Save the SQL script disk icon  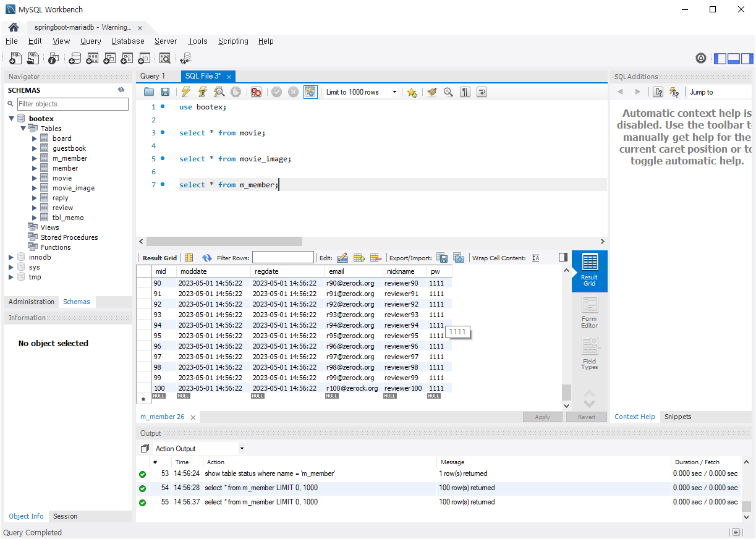[x=165, y=92]
